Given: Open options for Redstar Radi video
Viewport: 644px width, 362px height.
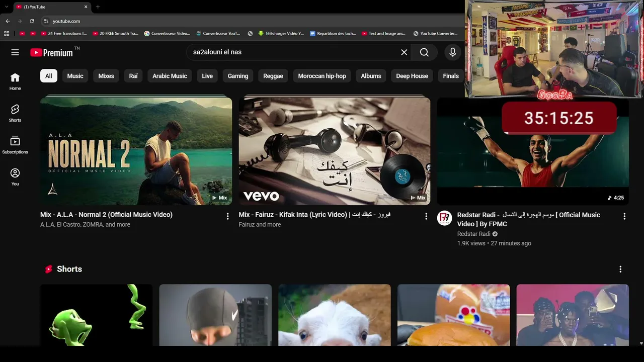Looking at the screenshot, I should [624, 216].
